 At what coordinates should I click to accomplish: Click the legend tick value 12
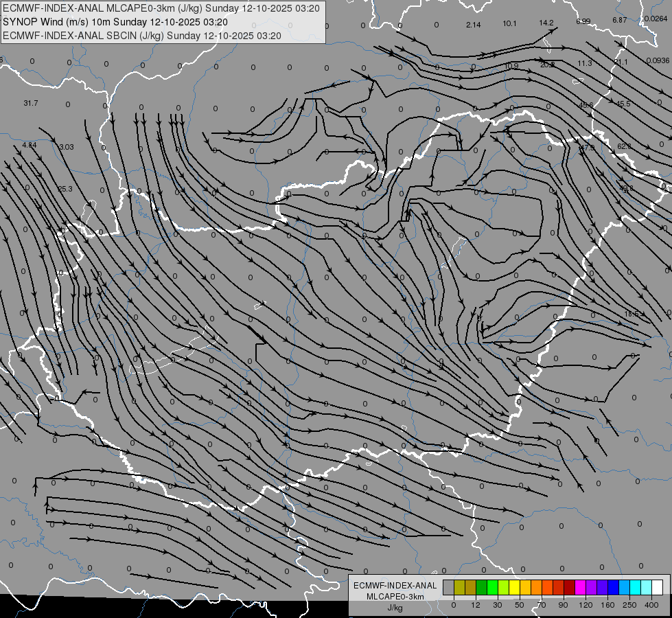click(476, 605)
